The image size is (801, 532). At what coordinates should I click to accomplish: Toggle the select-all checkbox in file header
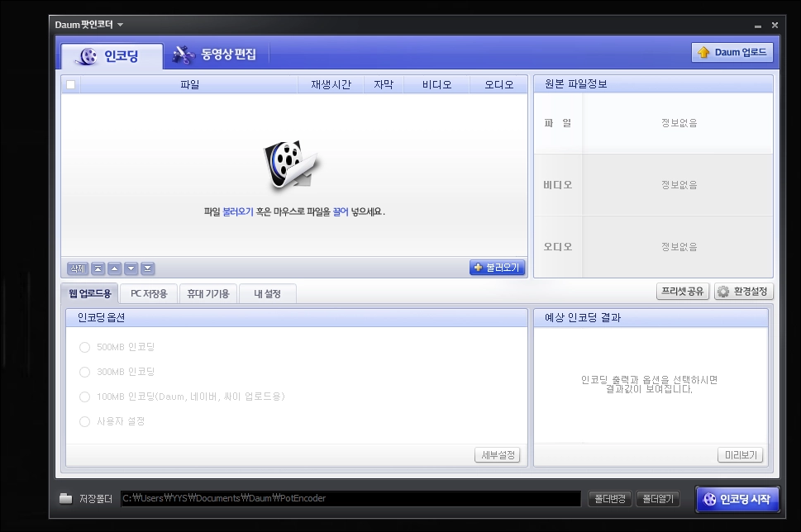(x=71, y=84)
